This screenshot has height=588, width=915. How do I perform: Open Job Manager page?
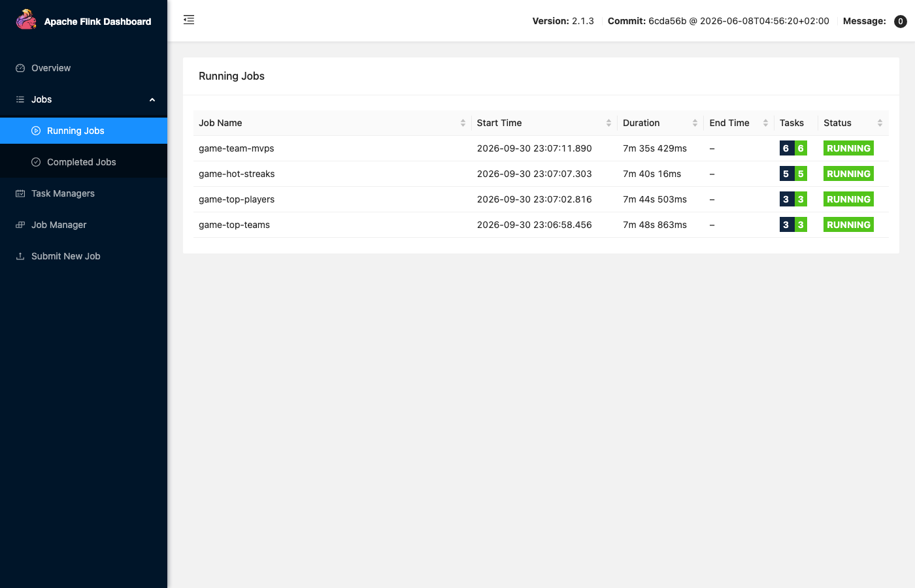click(84, 225)
